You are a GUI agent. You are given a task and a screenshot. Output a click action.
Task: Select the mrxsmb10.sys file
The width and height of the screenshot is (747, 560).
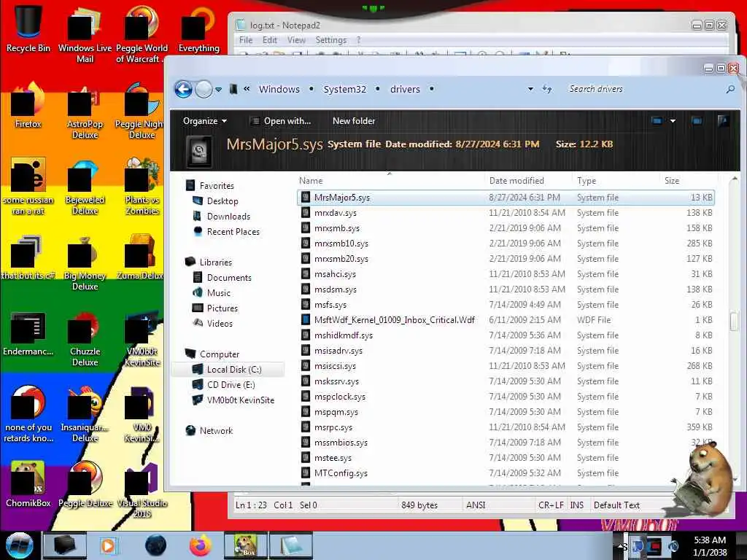(x=341, y=244)
